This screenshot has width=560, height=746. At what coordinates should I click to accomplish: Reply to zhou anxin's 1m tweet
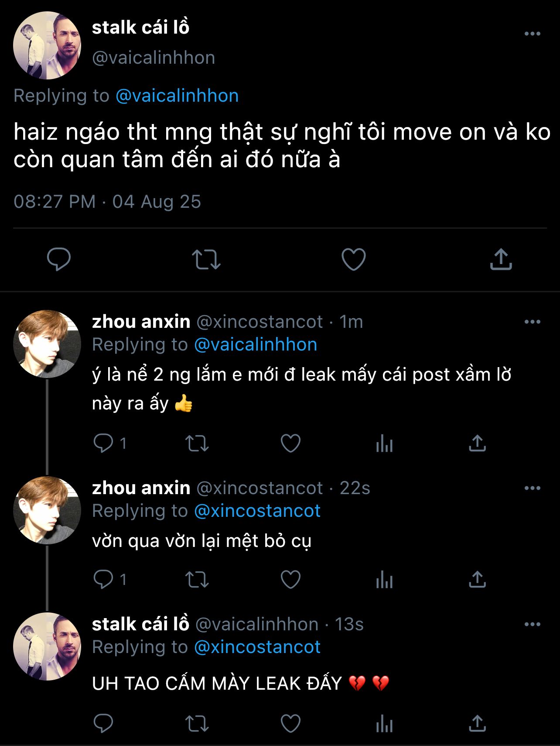[103, 443]
